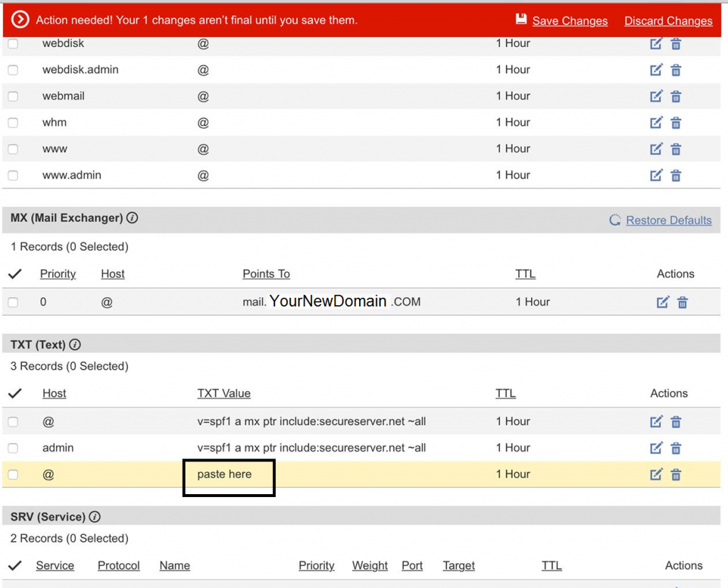728x588 pixels.
Task: Select the MX record with priority 0
Action: (x=13, y=302)
